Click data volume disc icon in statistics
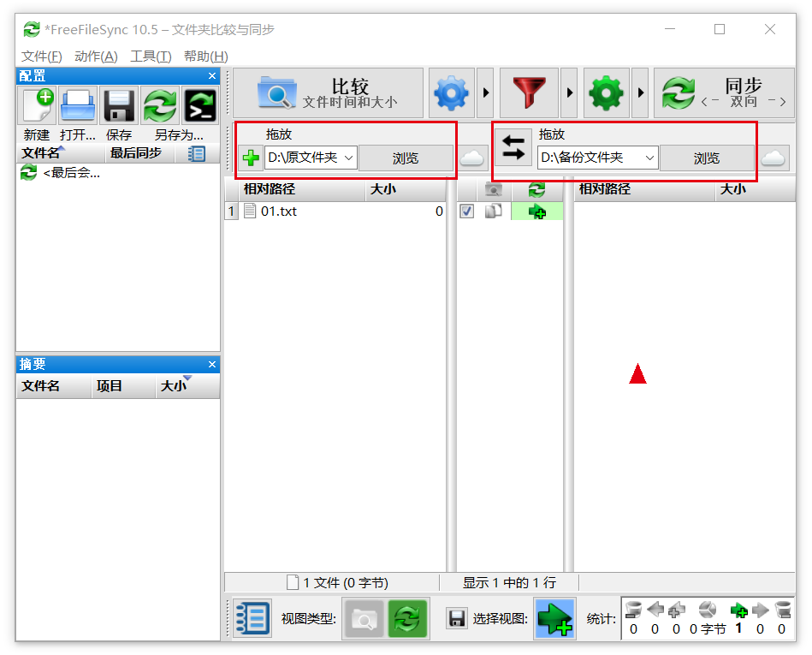The image size is (812, 655). coord(708,610)
